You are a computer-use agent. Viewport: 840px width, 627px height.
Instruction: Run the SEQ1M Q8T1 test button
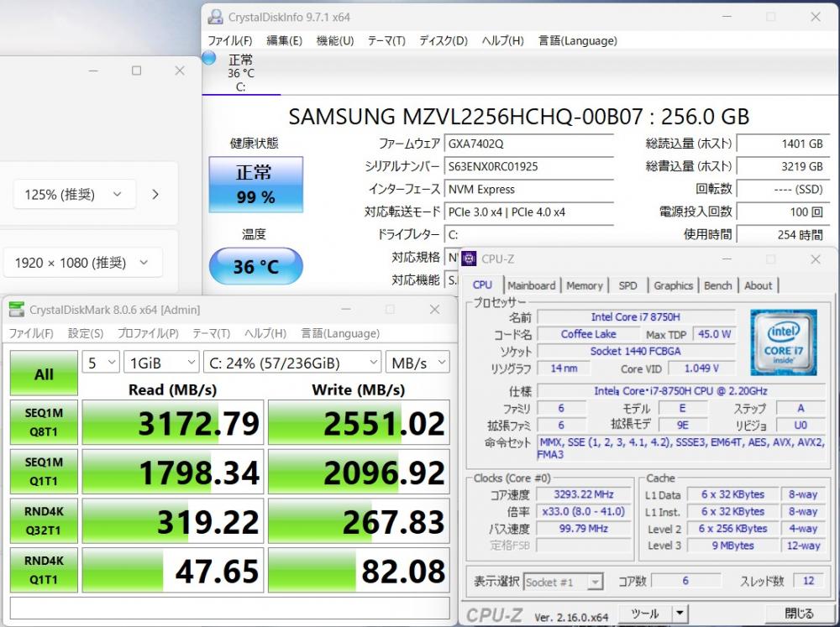click(x=44, y=422)
